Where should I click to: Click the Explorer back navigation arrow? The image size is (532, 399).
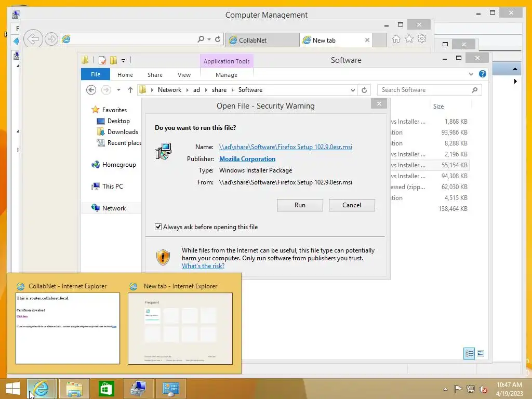click(91, 90)
